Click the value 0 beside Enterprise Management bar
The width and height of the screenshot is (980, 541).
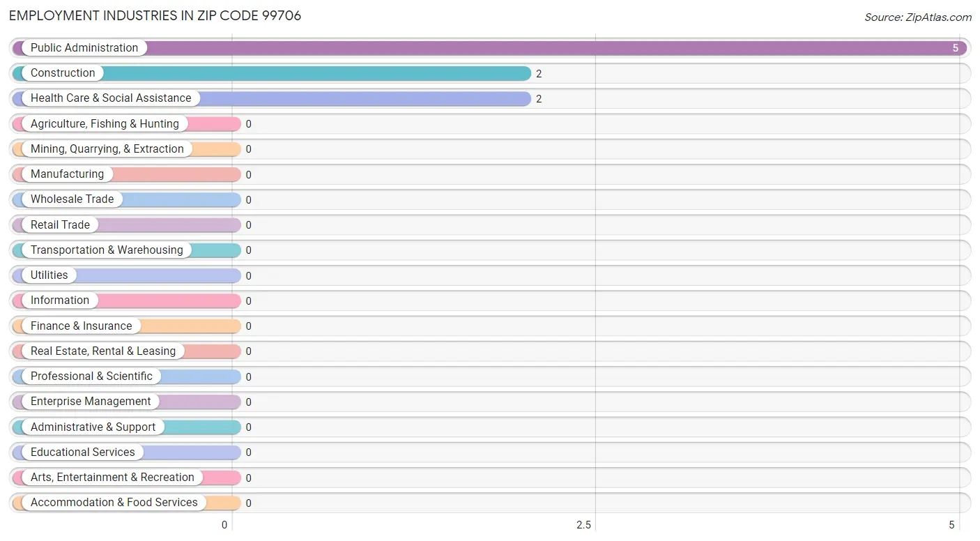(248, 402)
